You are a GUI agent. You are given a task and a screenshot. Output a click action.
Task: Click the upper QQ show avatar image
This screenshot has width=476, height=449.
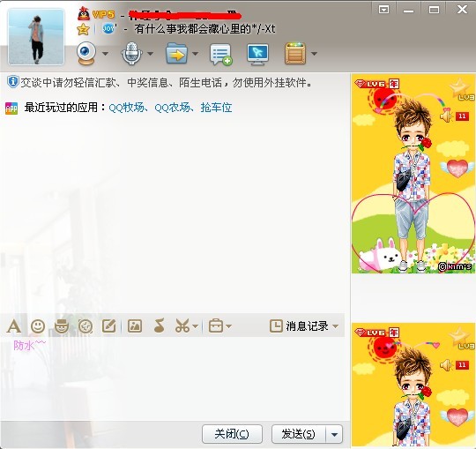(413, 174)
